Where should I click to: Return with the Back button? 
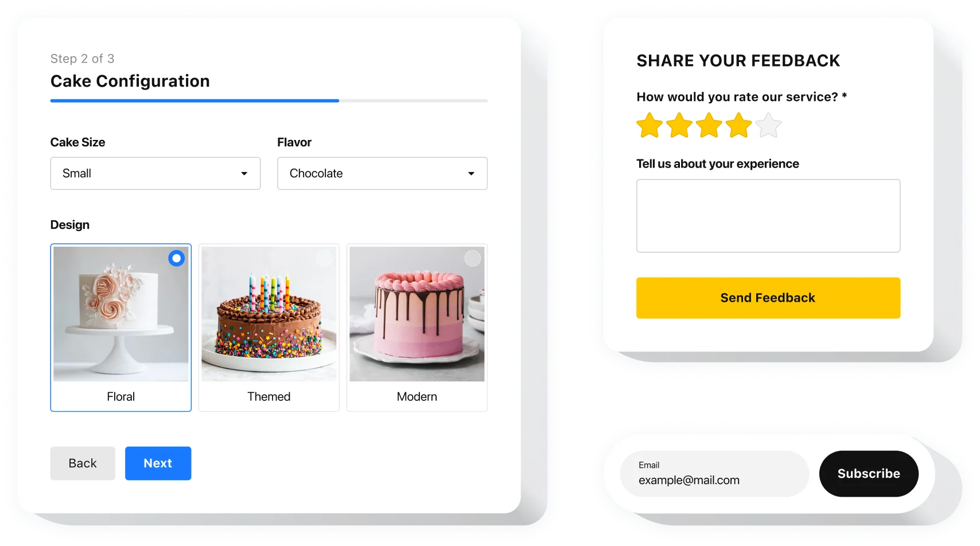[x=83, y=463]
